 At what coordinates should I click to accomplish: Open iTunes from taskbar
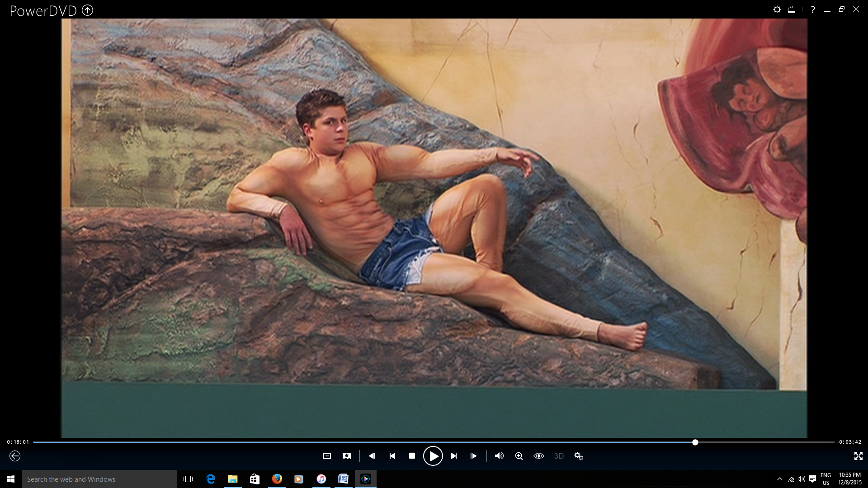point(321,479)
